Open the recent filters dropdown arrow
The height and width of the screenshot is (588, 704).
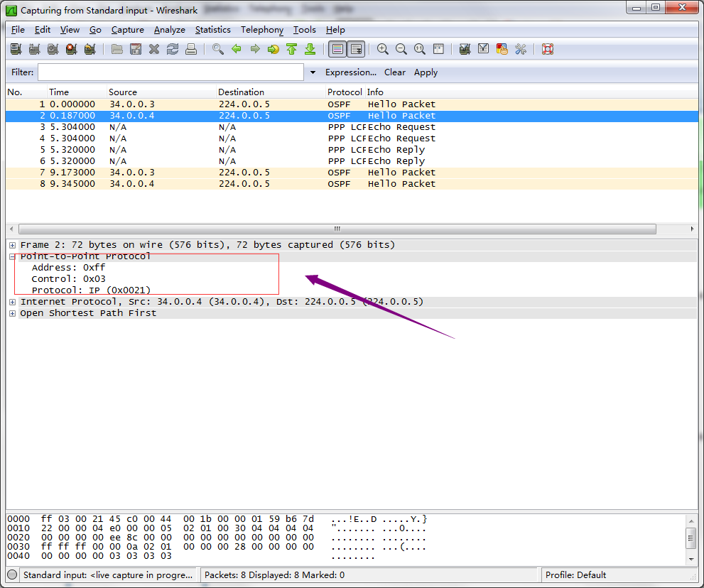[x=313, y=72]
